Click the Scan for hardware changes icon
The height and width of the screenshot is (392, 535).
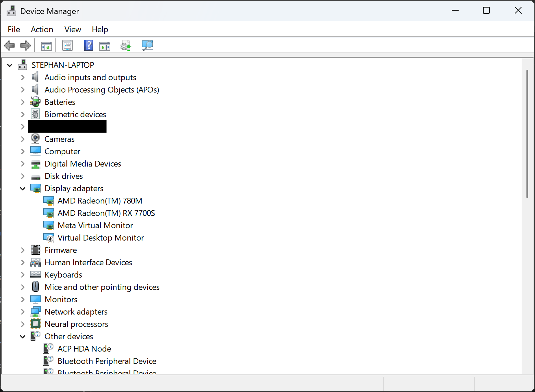pyautogui.click(x=147, y=45)
